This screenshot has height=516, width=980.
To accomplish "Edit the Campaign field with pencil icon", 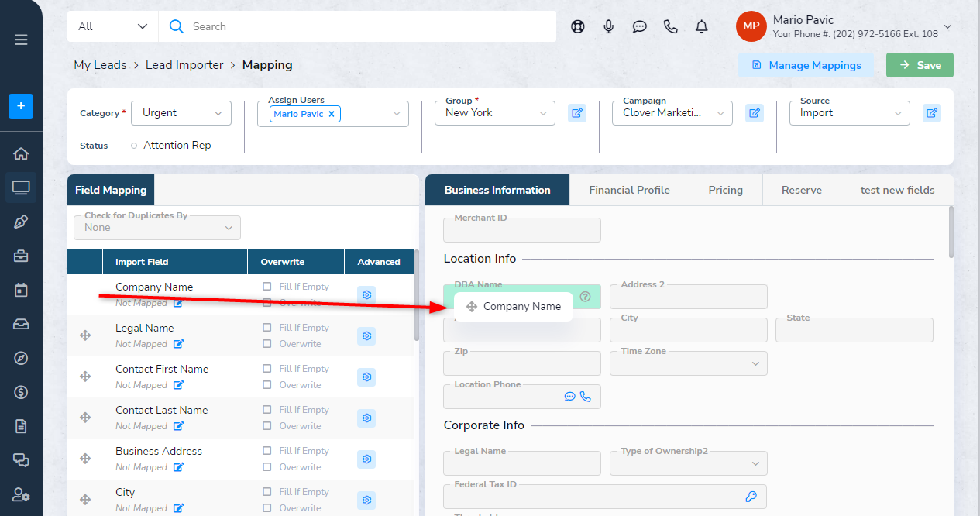I will (755, 113).
